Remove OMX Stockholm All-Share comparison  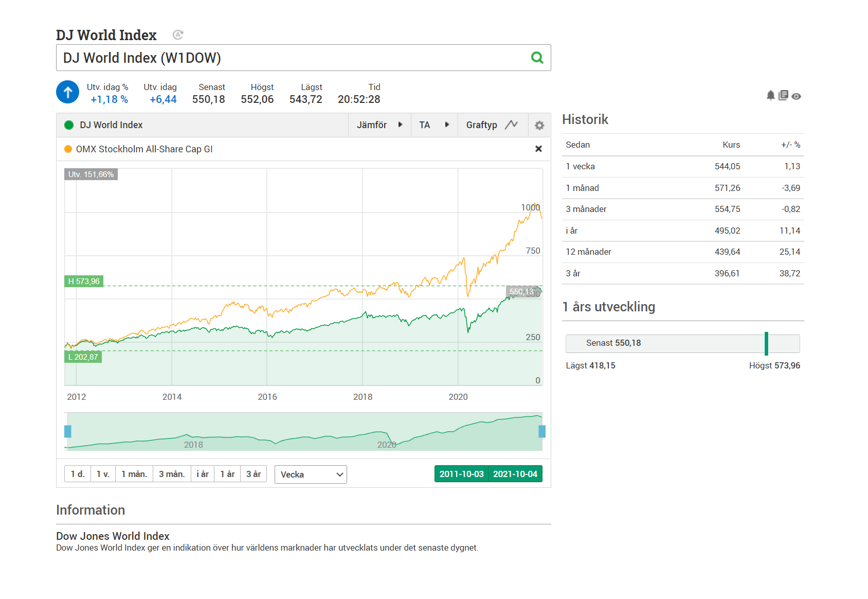[538, 149]
